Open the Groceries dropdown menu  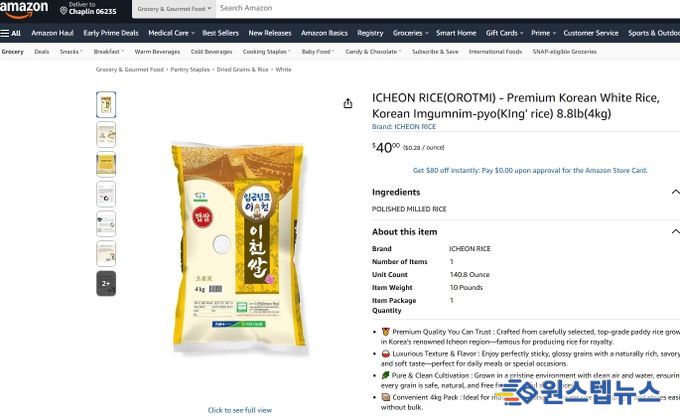(x=410, y=33)
